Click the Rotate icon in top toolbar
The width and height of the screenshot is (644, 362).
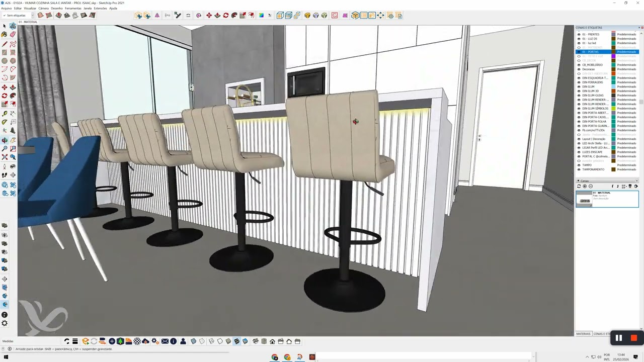[x=225, y=16]
